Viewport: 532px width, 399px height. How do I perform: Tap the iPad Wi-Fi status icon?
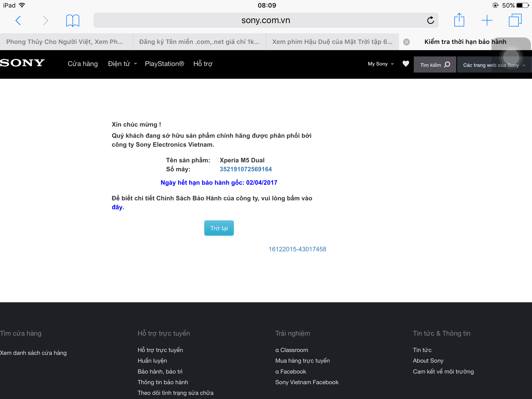tap(22, 5)
